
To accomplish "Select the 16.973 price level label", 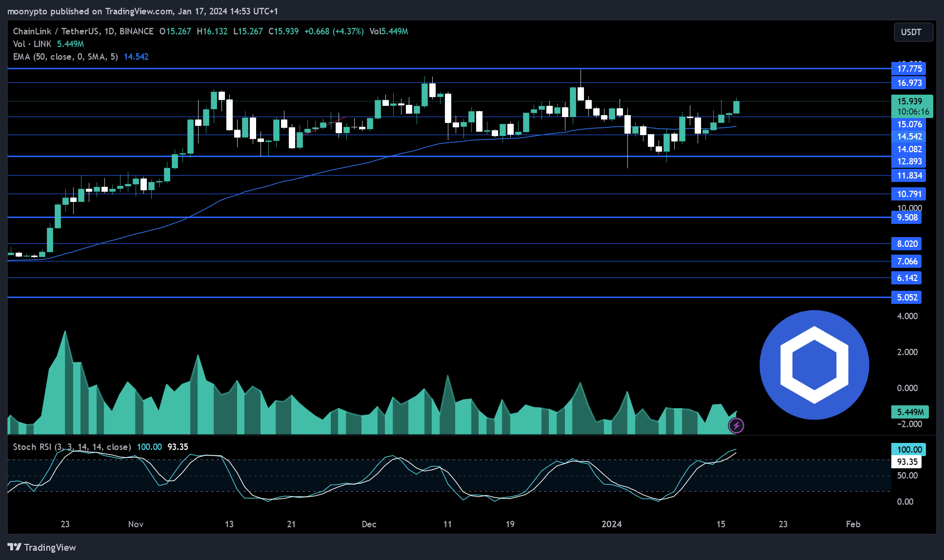I will coord(908,83).
